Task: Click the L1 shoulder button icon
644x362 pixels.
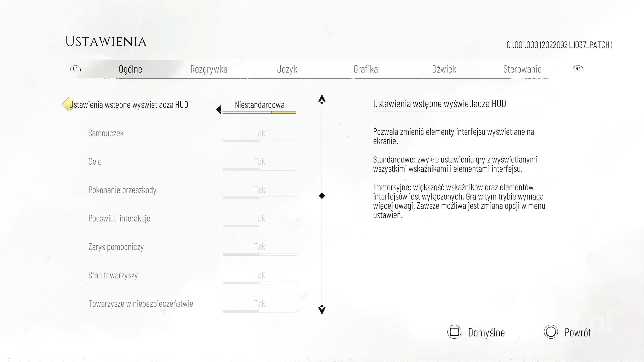Action: (75, 69)
